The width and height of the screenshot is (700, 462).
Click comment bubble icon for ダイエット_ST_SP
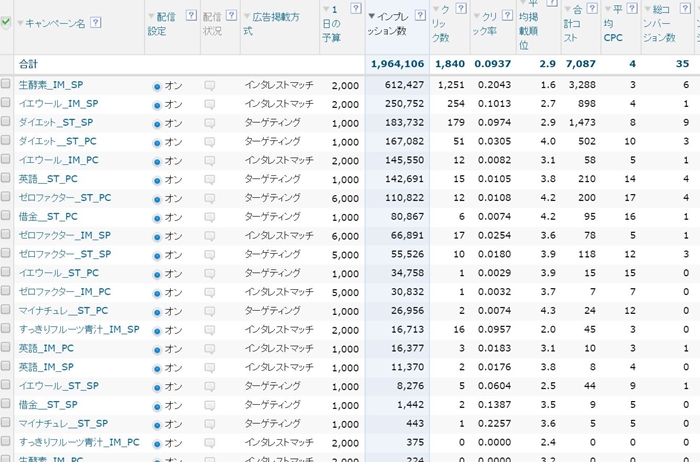point(209,123)
